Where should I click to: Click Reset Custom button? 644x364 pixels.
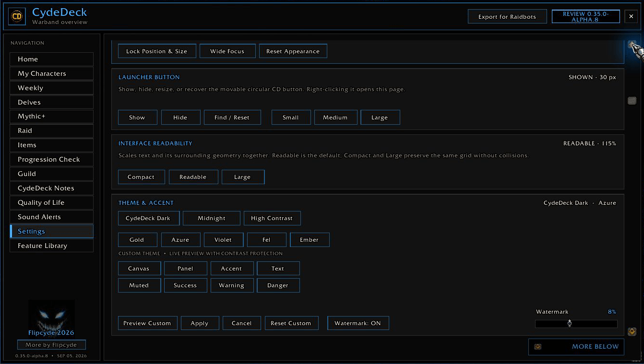click(x=291, y=323)
